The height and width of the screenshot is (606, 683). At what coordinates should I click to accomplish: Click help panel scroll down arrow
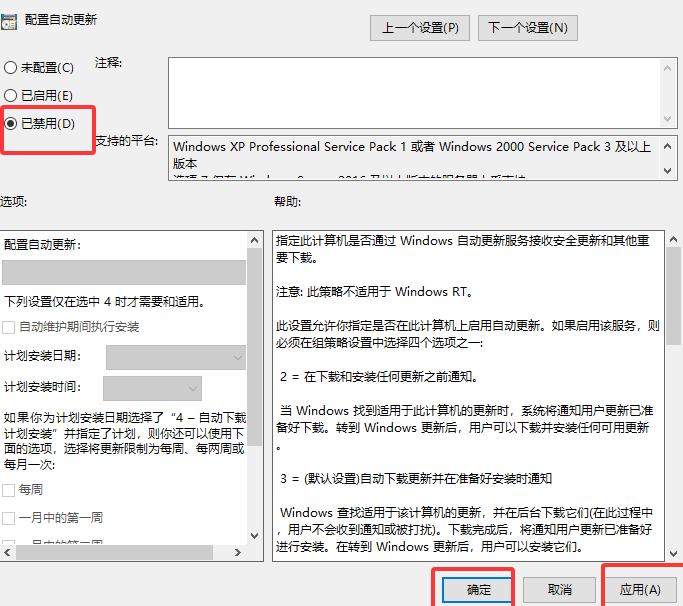673,554
